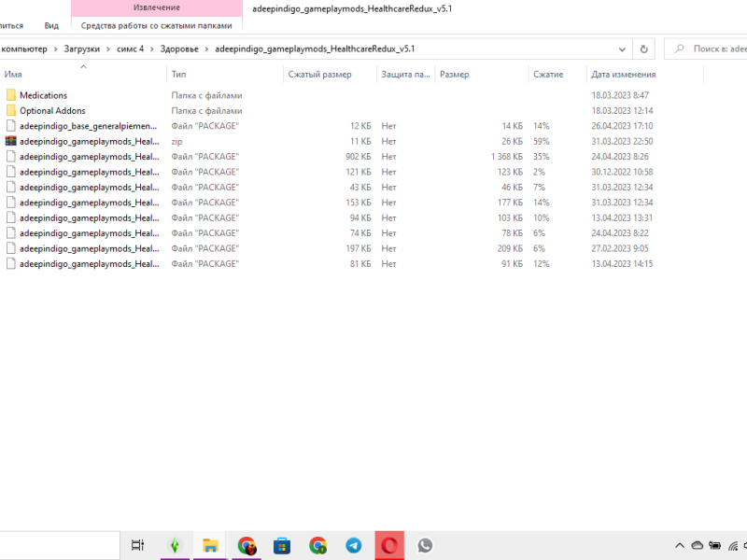Image resolution: width=747 pixels, height=560 pixels.
Task: Navigate to симс 4 in the breadcrumb
Action: point(130,49)
